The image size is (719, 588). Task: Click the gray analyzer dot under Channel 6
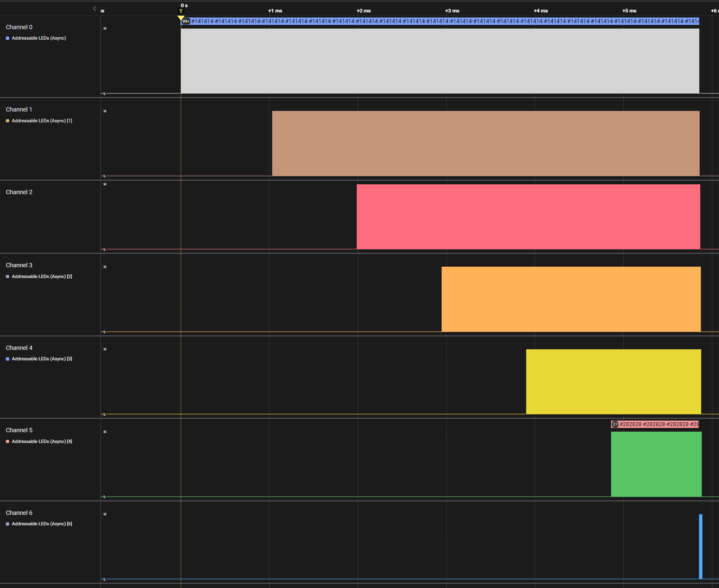coord(7,524)
